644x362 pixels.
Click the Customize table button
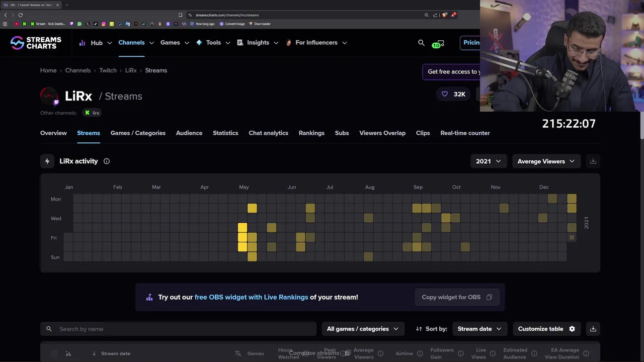547,329
